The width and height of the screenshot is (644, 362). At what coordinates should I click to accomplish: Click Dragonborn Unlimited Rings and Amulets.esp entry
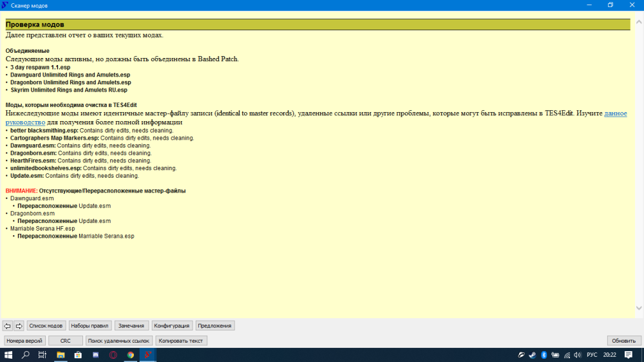[71, 82]
